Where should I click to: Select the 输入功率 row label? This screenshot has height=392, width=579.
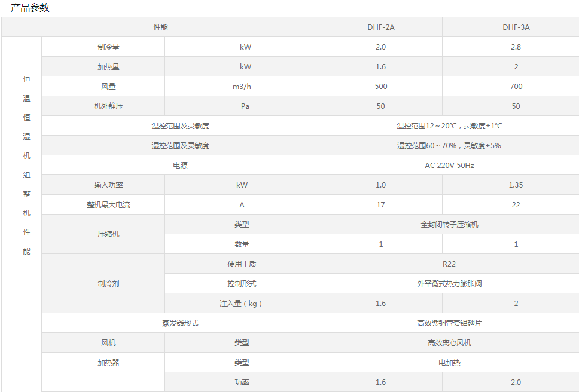click(x=108, y=185)
